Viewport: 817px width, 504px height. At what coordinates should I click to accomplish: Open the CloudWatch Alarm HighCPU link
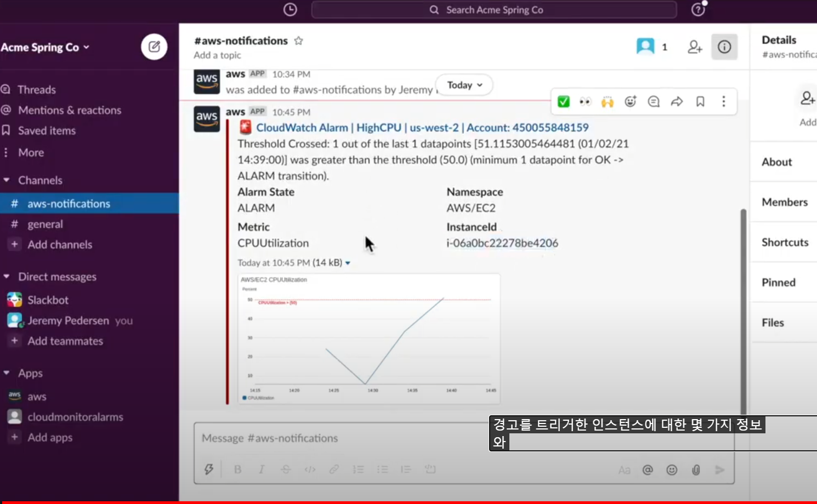coord(422,128)
